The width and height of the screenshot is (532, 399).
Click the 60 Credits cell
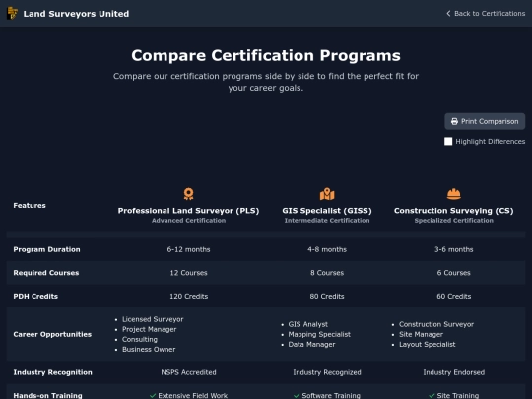[454, 297]
